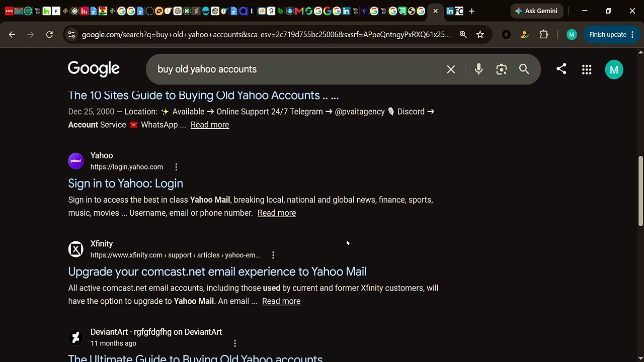Screen dimensions: 644x362
Task: Open the black circle extension icon
Action: (506, 35)
